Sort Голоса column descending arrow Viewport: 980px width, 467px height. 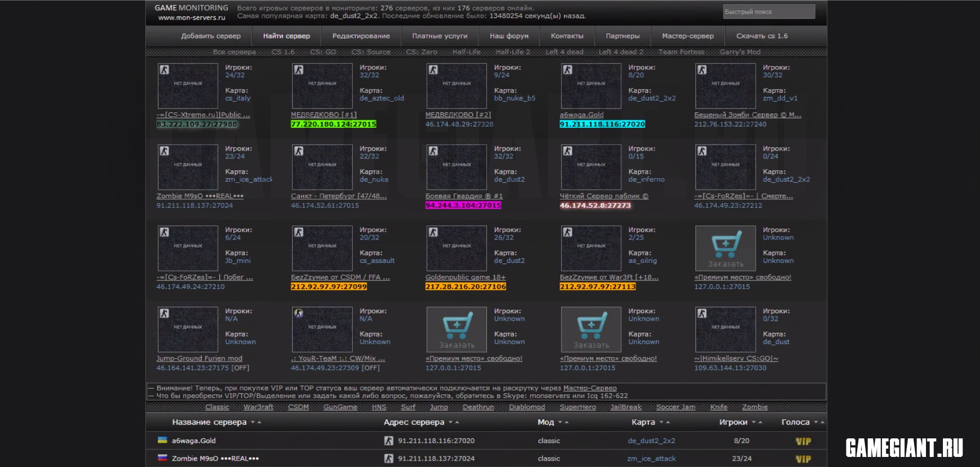point(816,422)
